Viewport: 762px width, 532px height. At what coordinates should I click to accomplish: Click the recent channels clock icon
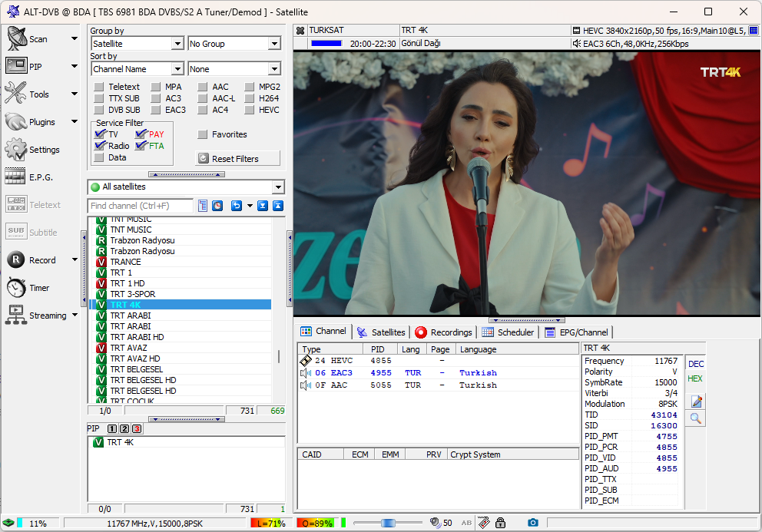pos(217,206)
